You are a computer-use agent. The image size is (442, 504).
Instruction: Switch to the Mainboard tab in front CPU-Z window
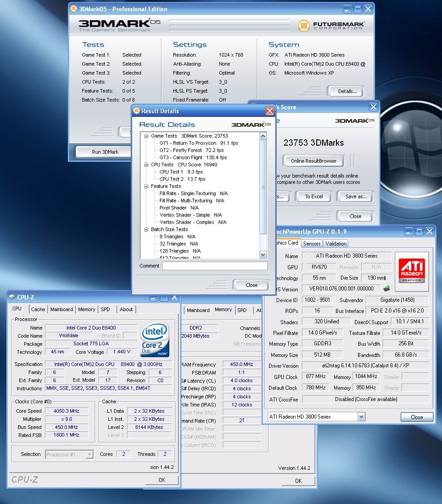click(x=62, y=309)
